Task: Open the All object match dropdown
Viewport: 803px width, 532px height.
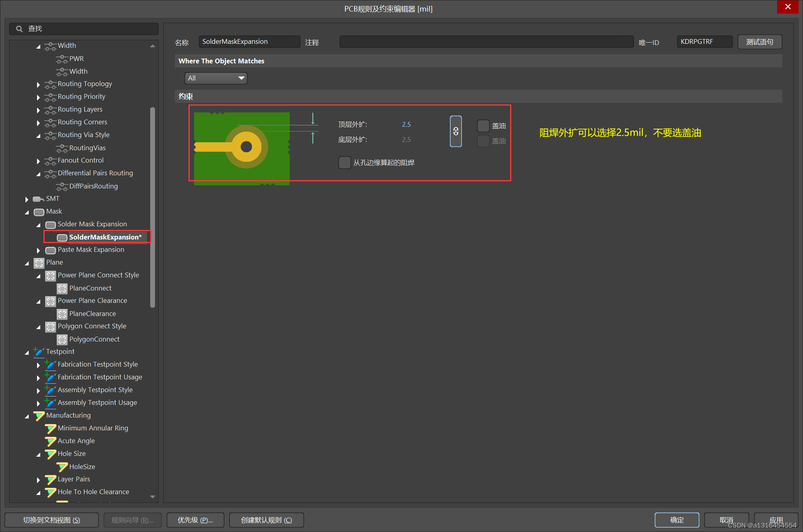Action: (x=216, y=78)
